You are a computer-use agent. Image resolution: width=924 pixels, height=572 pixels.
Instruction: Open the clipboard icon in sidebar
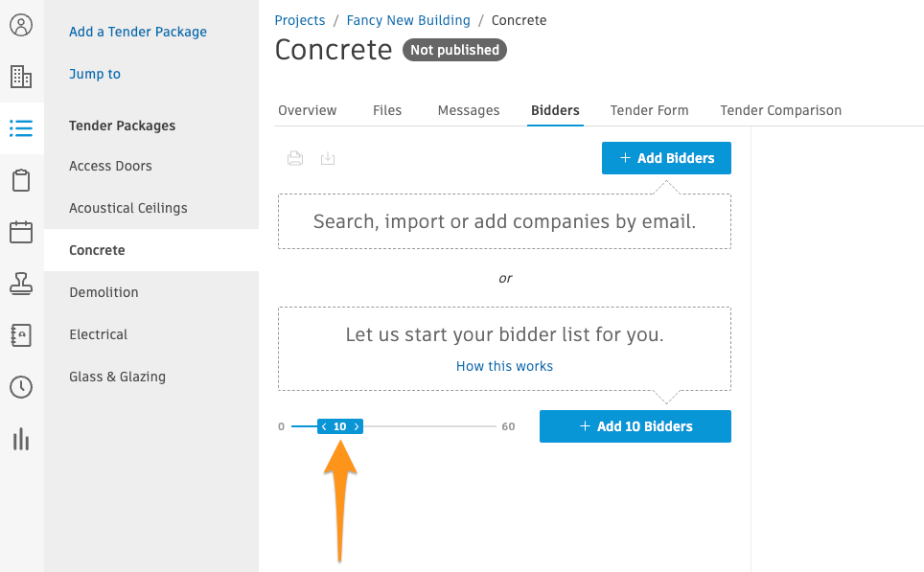point(21,180)
